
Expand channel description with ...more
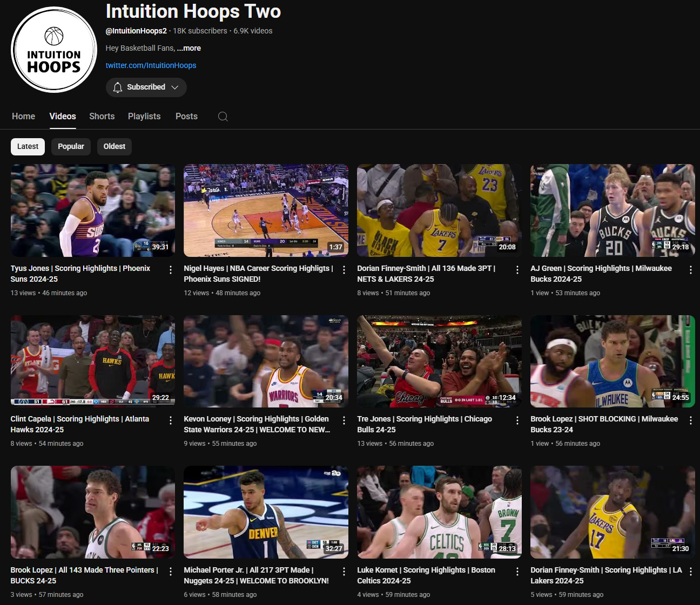(x=189, y=48)
